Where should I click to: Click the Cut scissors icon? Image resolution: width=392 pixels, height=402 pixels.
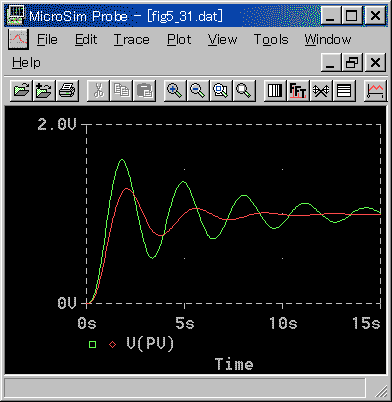coord(98,90)
